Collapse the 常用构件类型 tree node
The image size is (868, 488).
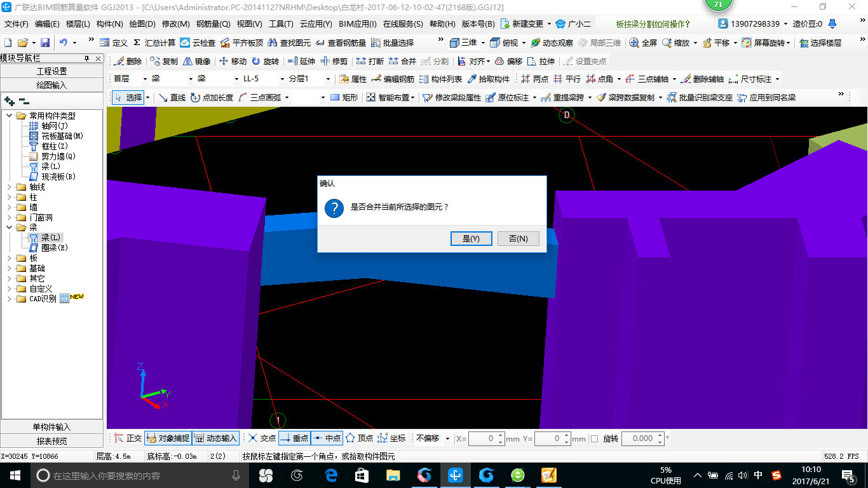(10, 116)
